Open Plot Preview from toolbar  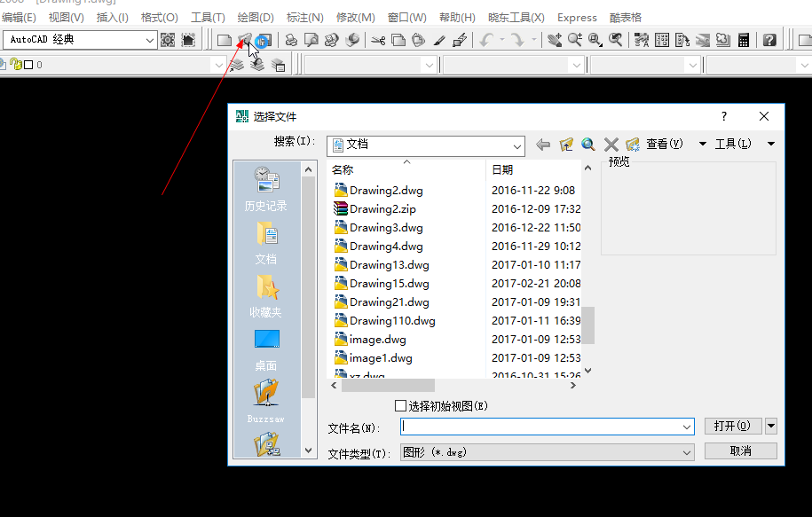[x=311, y=40]
